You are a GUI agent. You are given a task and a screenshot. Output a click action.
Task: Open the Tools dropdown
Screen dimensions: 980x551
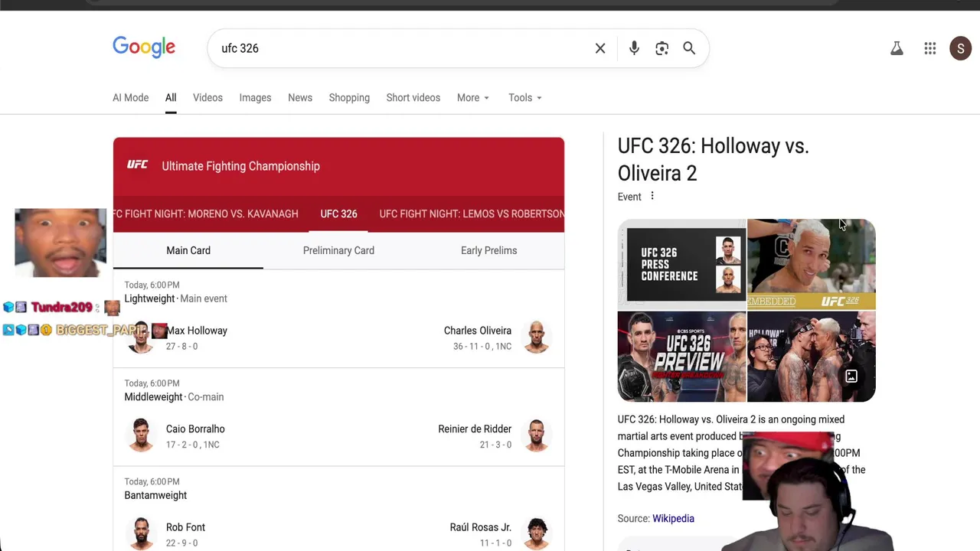tap(525, 98)
